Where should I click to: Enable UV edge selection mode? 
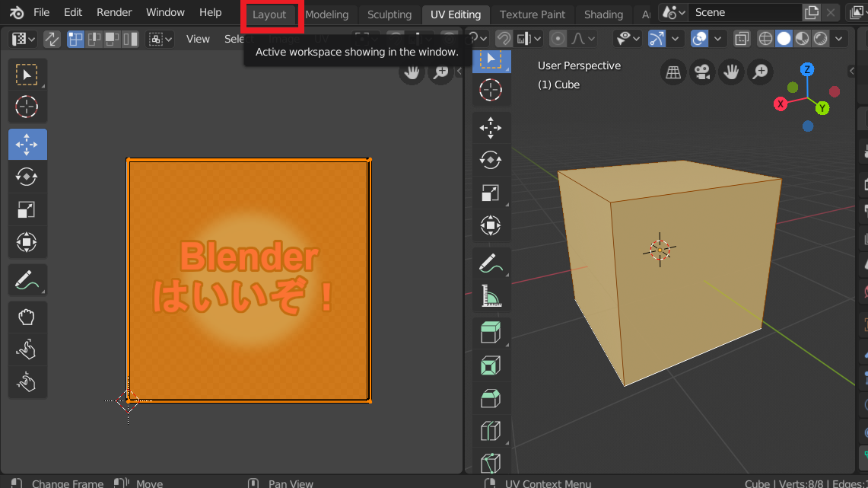tap(94, 39)
